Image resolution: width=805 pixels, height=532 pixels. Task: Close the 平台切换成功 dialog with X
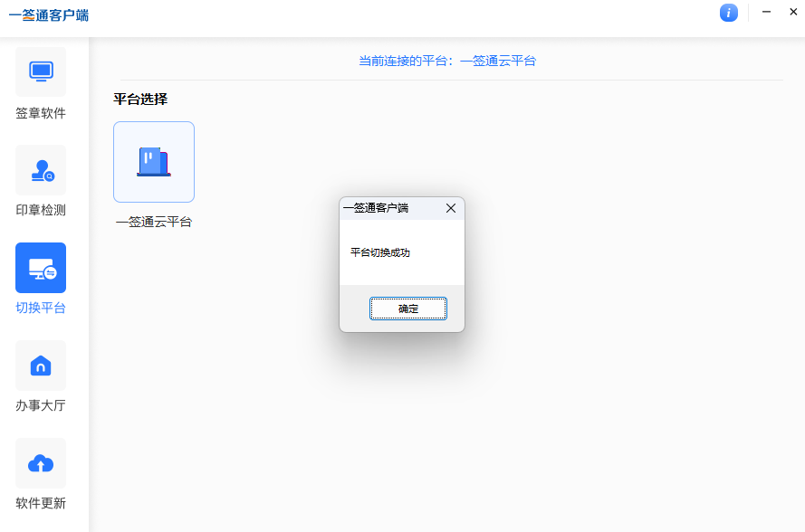pos(451,208)
